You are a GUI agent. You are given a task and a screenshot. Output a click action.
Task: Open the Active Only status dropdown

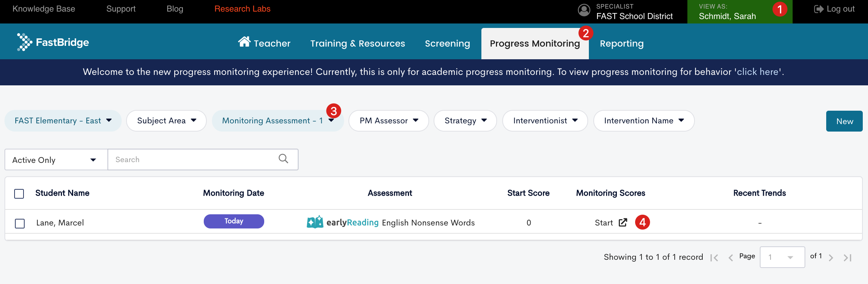pyautogui.click(x=56, y=160)
